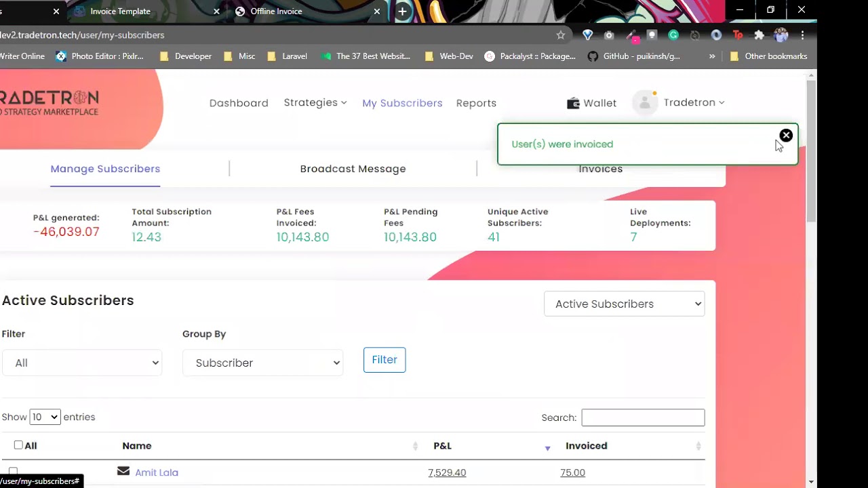Go to Dashboard in the top navigation
The height and width of the screenshot is (488, 868).
tap(239, 103)
